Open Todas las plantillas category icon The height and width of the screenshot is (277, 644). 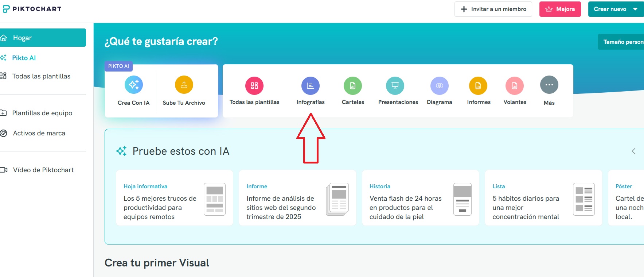tap(254, 85)
